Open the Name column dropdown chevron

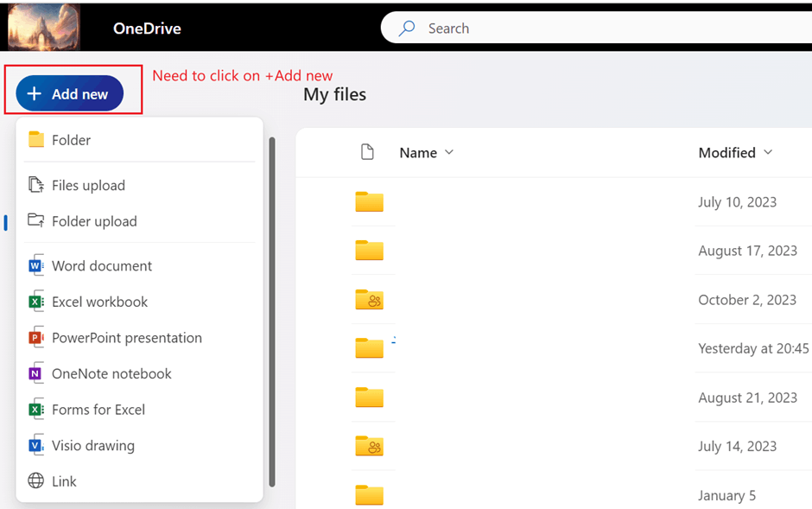pyautogui.click(x=449, y=152)
